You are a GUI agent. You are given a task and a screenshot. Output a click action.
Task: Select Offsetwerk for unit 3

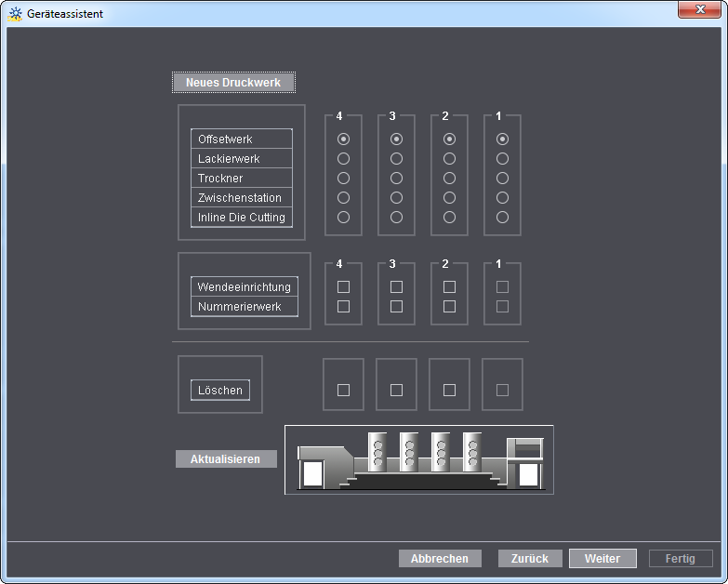[x=396, y=139]
